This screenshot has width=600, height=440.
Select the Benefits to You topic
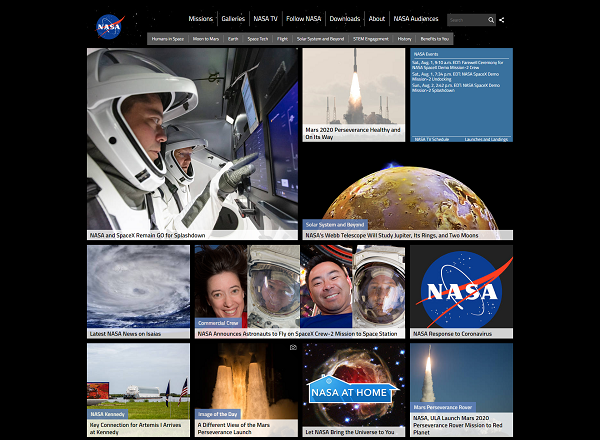click(x=434, y=39)
